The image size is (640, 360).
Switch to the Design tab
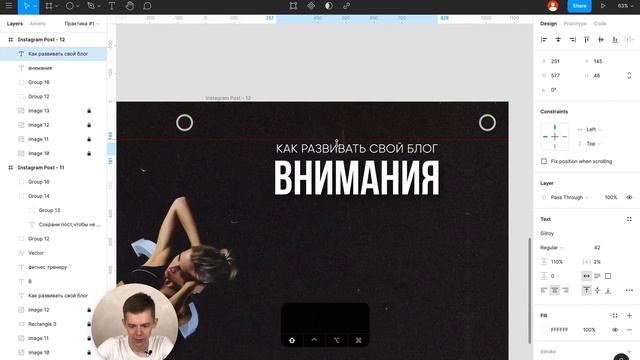pos(548,24)
